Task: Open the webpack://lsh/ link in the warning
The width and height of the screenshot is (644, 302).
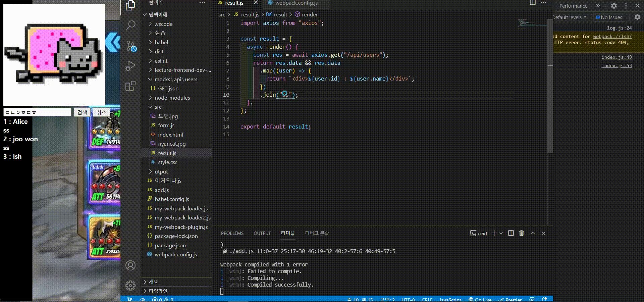Action: [612, 36]
